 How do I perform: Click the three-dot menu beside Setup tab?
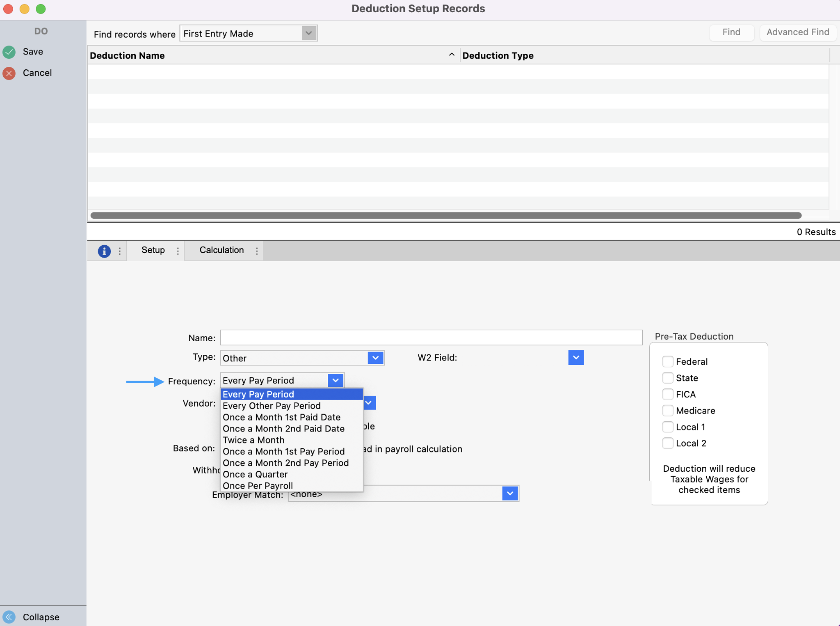tap(178, 251)
